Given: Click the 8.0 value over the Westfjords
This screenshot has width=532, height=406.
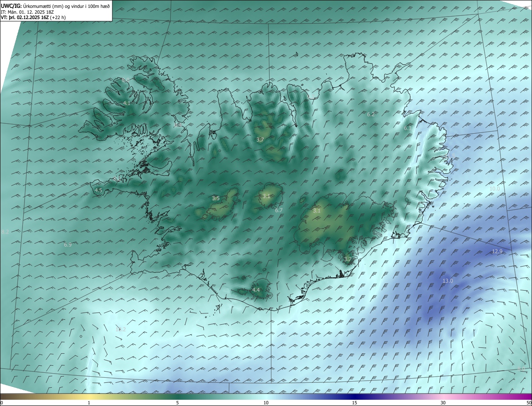Looking at the screenshot, I should 126,79.
